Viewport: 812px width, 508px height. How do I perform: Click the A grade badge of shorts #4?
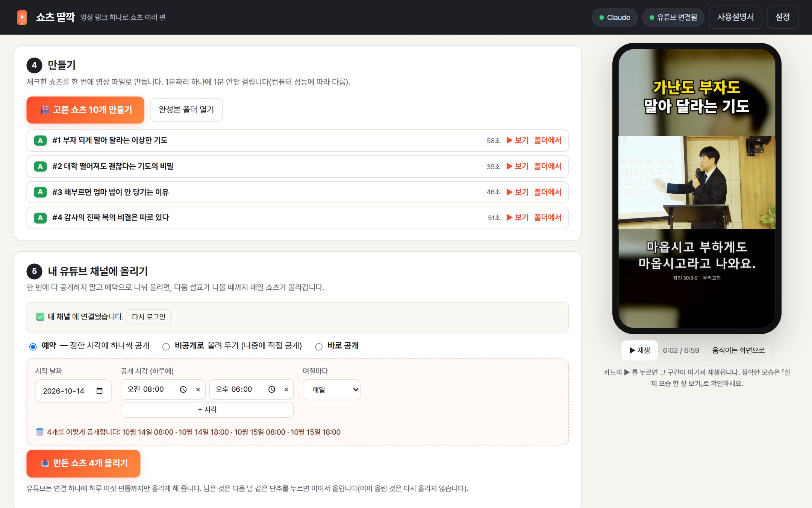[x=40, y=217]
